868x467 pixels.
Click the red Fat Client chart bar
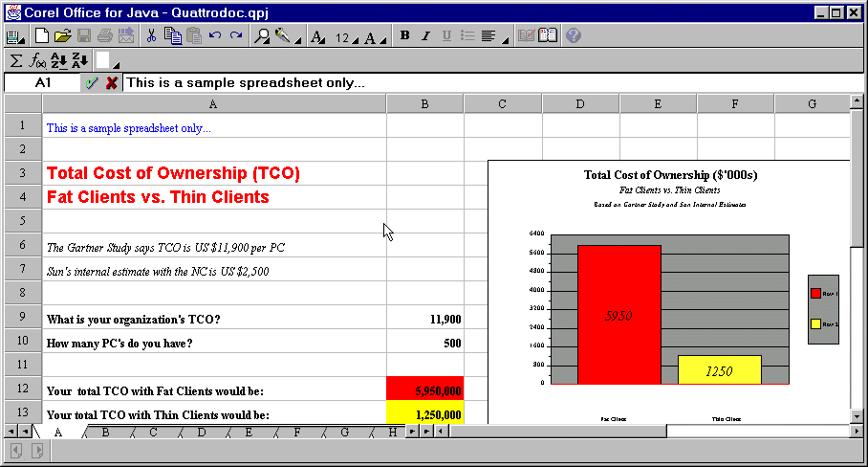[x=618, y=315]
